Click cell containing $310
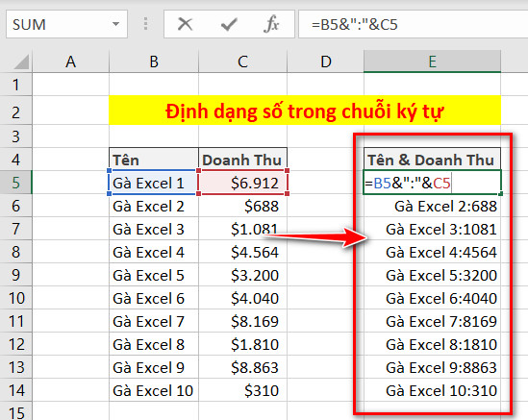The width and height of the screenshot is (528, 420). pyautogui.click(x=242, y=390)
